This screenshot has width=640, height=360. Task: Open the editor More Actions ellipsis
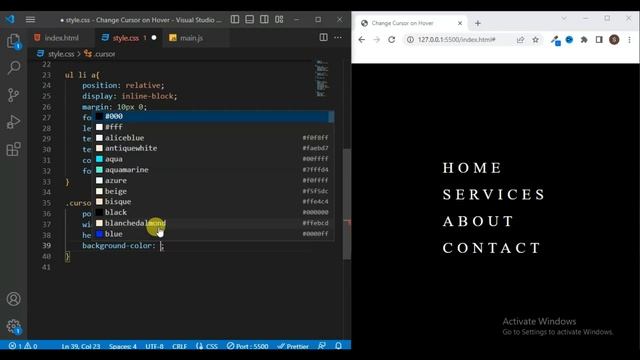pos(338,38)
